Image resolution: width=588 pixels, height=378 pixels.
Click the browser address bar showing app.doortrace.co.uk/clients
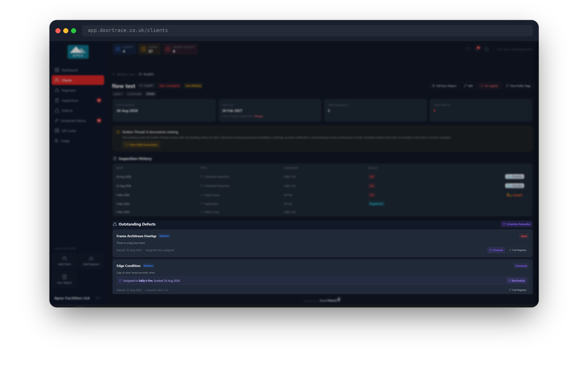click(x=307, y=30)
